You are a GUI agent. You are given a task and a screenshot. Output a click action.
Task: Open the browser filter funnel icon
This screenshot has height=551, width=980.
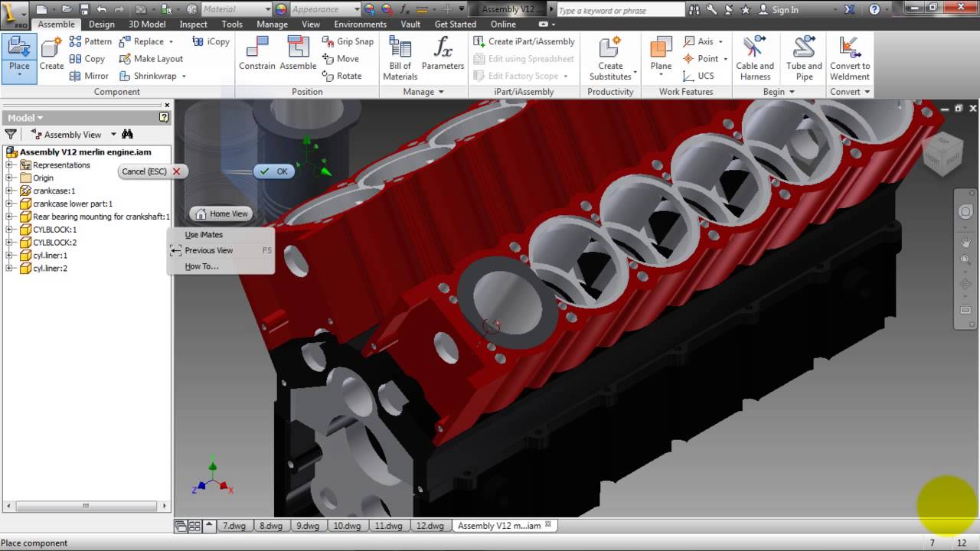(x=11, y=134)
